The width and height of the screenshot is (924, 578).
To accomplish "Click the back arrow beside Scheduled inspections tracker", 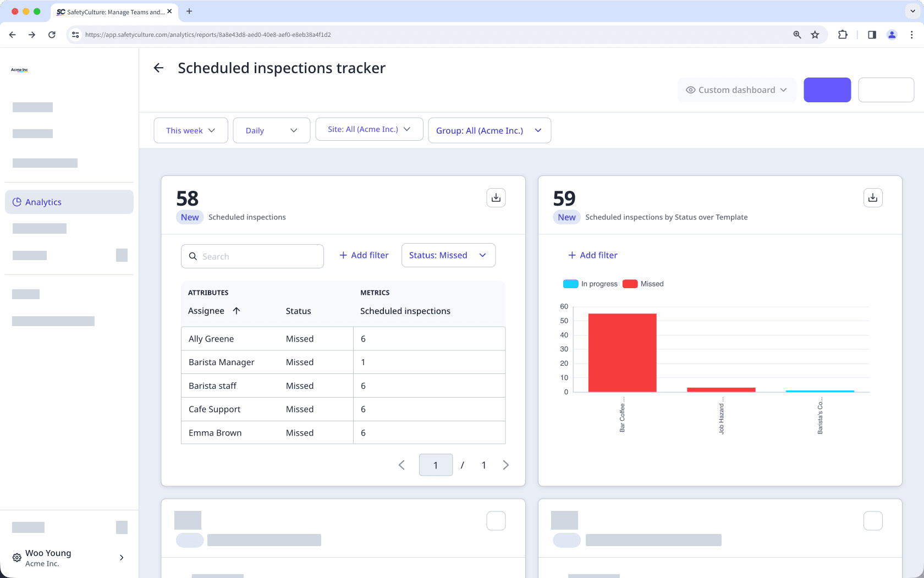I will click(x=158, y=68).
